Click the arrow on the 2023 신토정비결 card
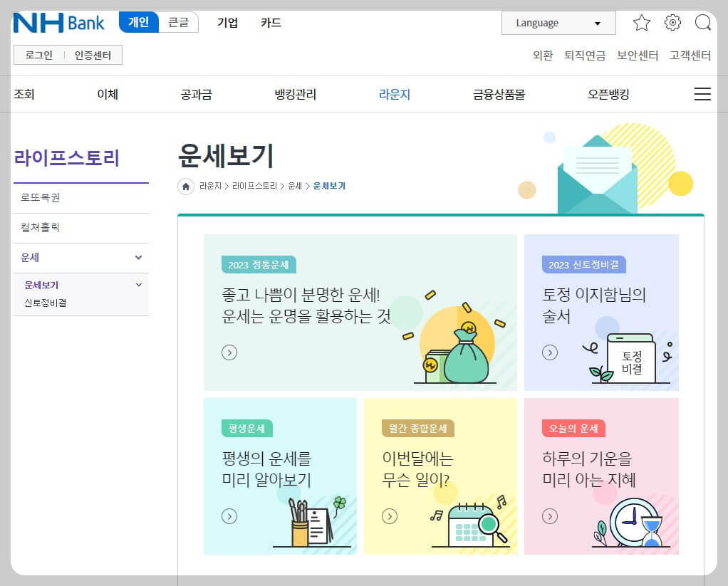 pyautogui.click(x=548, y=352)
